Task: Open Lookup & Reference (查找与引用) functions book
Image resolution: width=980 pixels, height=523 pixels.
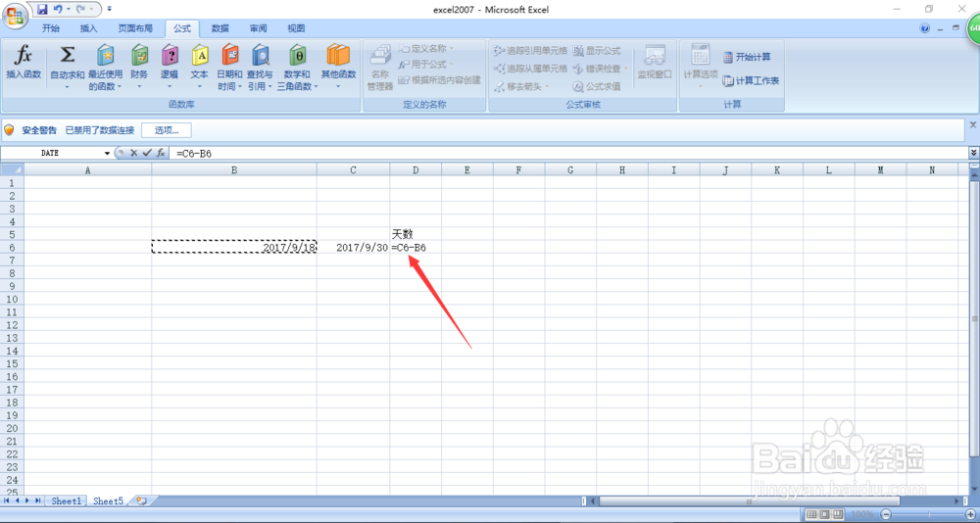Action: (260, 55)
